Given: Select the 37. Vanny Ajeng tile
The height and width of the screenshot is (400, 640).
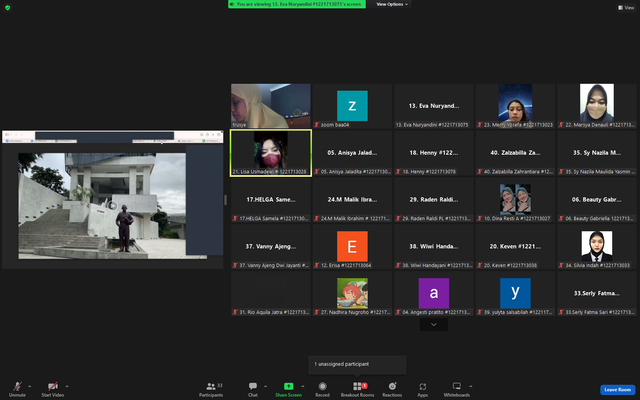Looking at the screenshot, I should [x=271, y=247].
